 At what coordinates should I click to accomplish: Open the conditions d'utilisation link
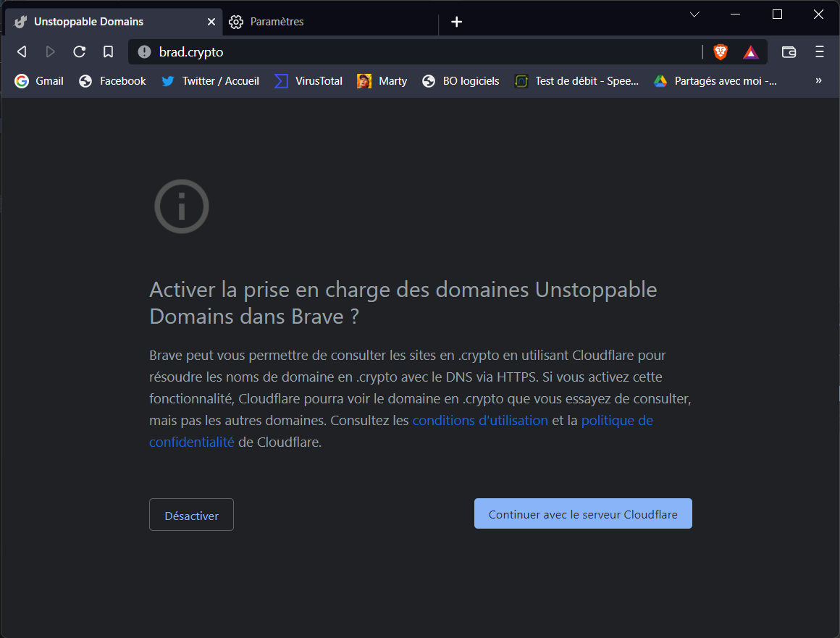(x=480, y=421)
